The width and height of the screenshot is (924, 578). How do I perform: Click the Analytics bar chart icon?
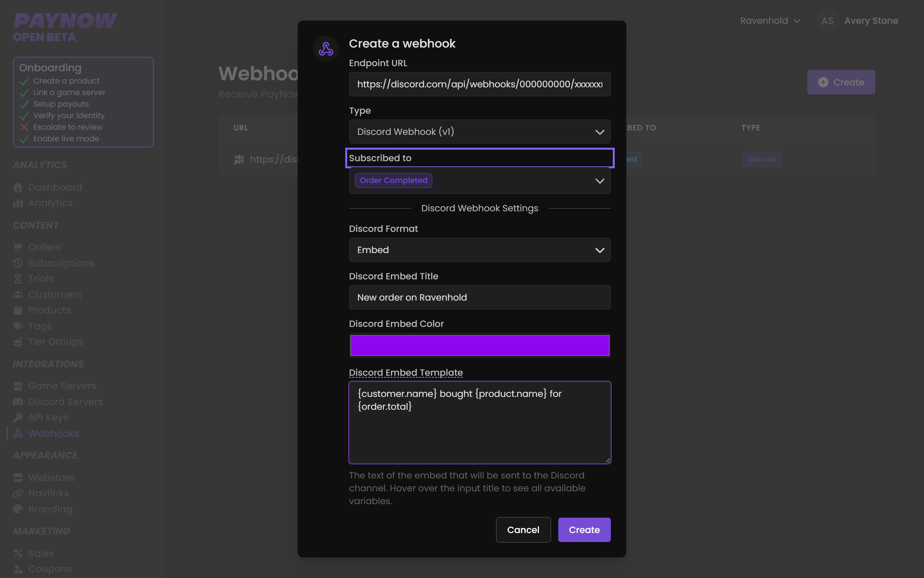[x=18, y=203]
